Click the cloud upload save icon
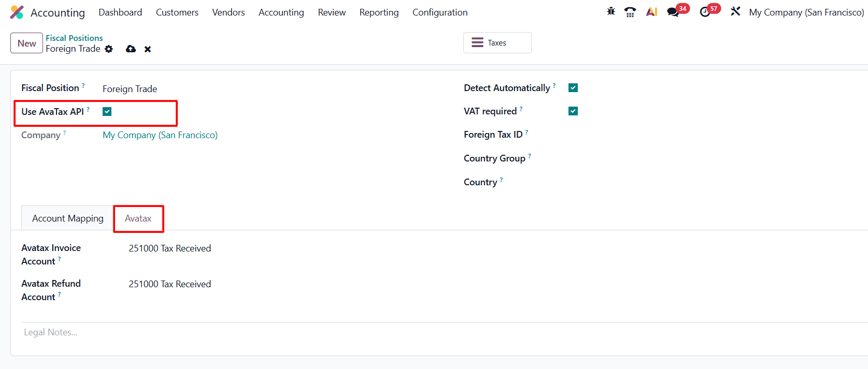Viewport: 868px width, 369px height. (131, 49)
